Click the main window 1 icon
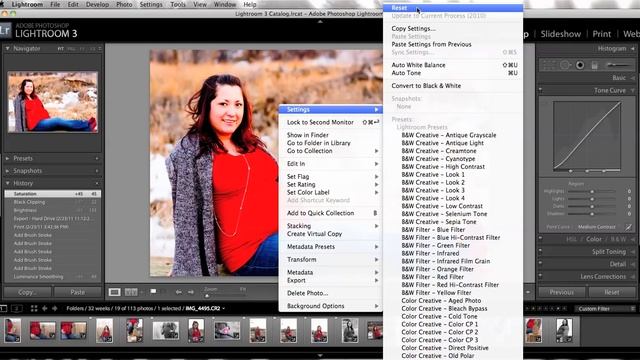640x360 pixels. click(x=3, y=308)
